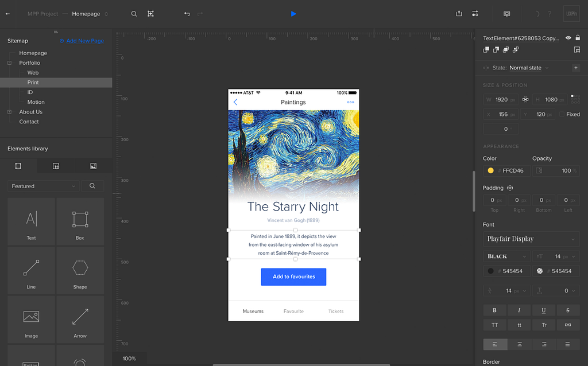Click the screen preview icon in toolbar
Viewport: 588px width, 366px height.
click(x=507, y=14)
